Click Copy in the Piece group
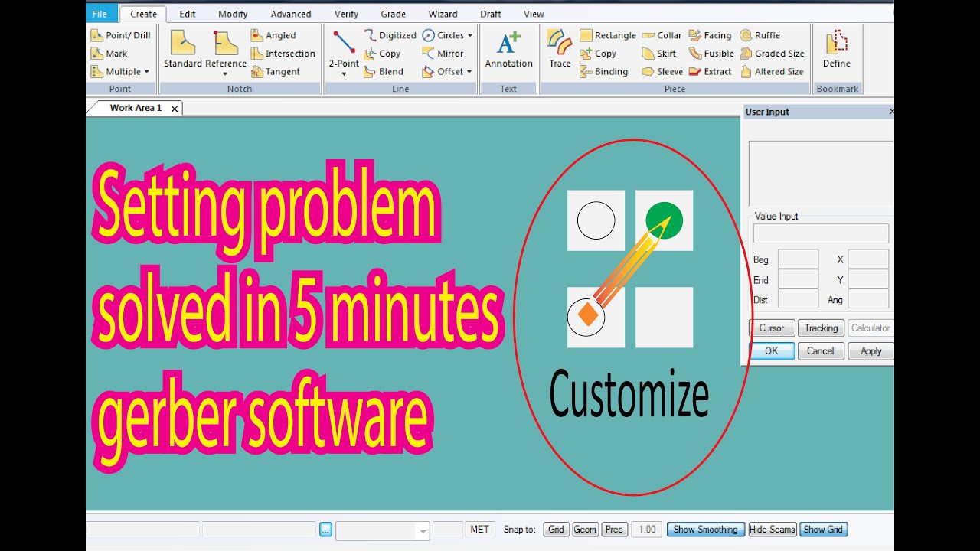This screenshot has height=551, width=980. pyautogui.click(x=598, y=54)
